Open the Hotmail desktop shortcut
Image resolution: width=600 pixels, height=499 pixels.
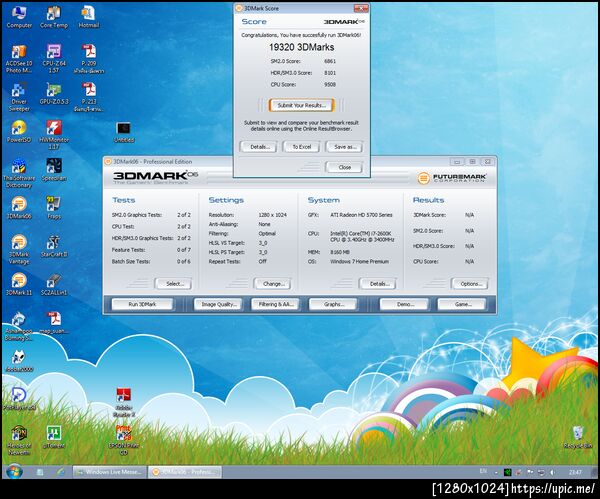tap(88, 17)
